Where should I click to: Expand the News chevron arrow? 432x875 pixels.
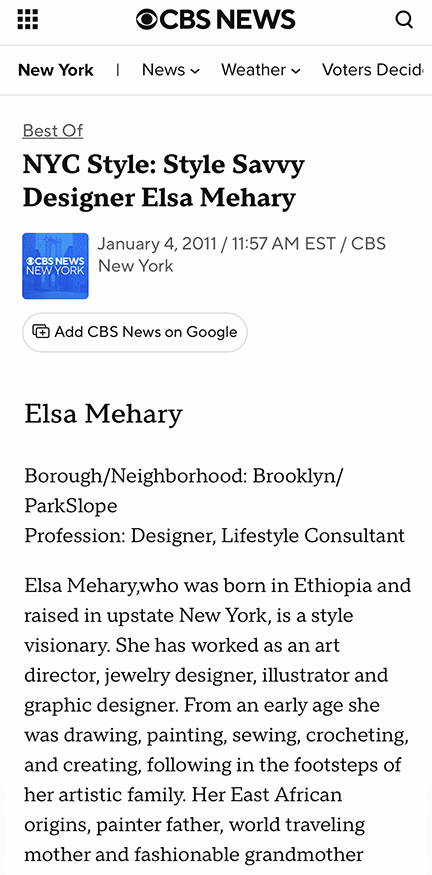point(195,71)
